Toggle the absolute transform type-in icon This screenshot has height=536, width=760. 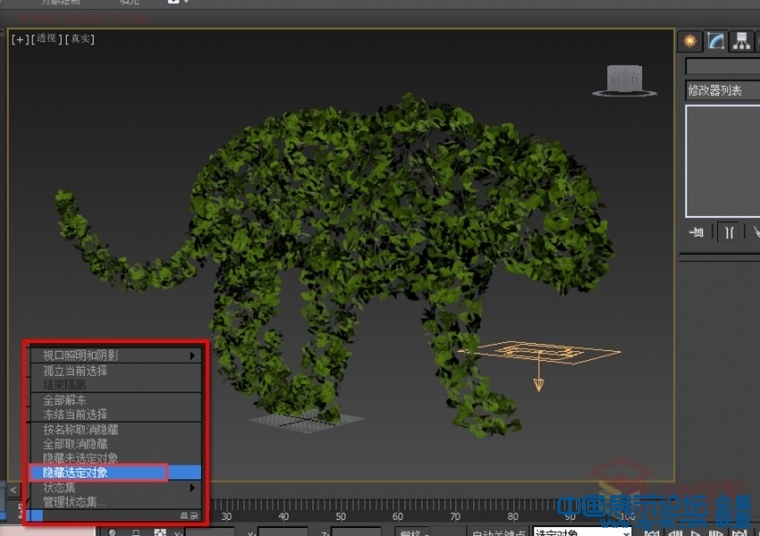(x=160, y=533)
